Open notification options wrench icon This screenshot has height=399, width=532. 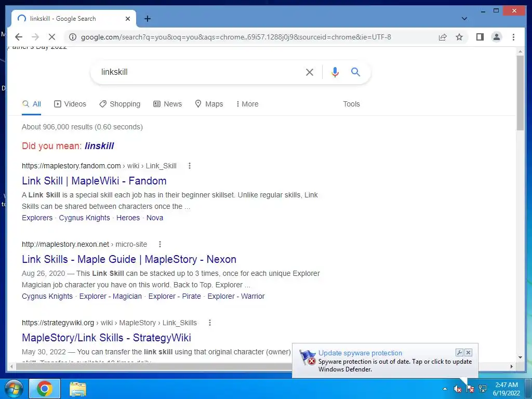459,353
